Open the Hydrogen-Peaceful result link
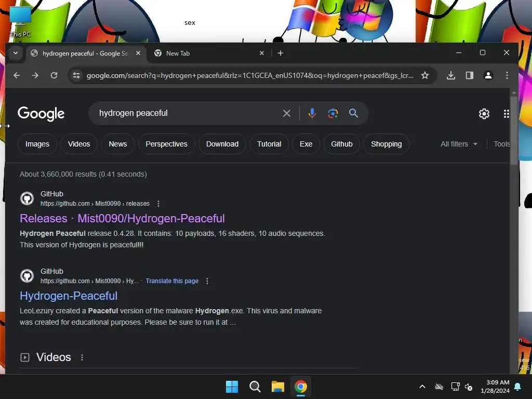Screen dimensions: 532x399 pyautogui.click(x=69, y=296)
